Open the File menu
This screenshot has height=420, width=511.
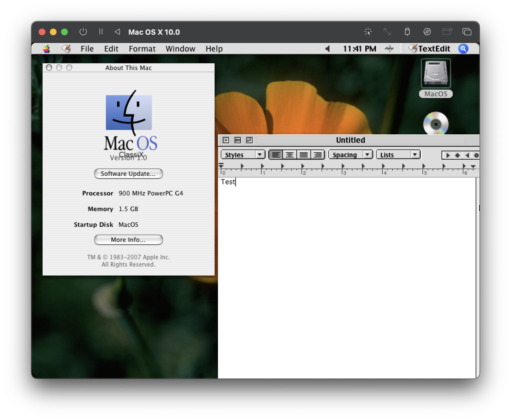87,49
